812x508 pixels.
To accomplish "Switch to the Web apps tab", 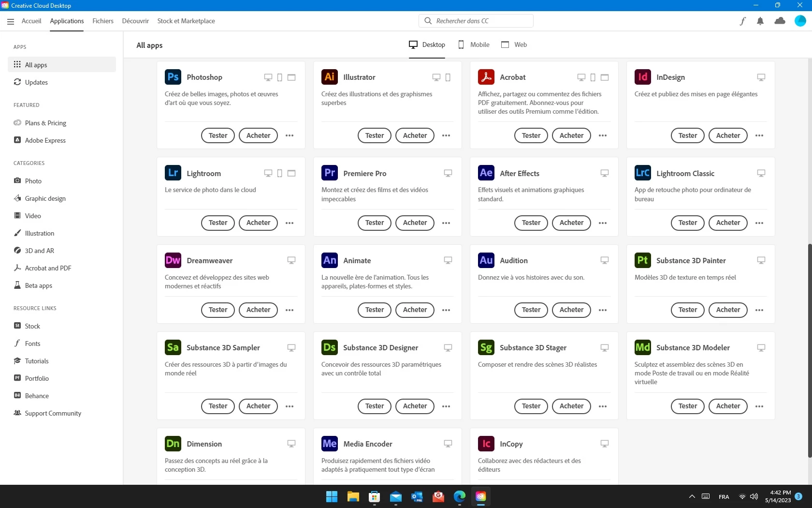I will [x=514, y=45].
